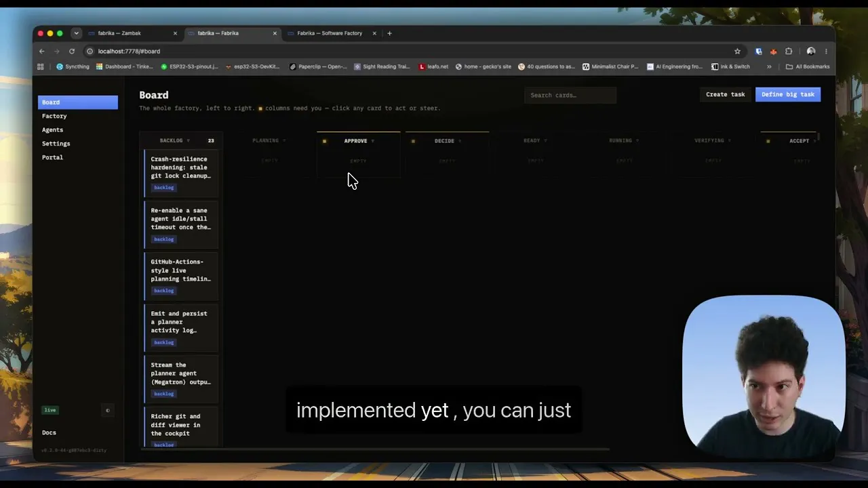This screenshot has width=868, height=488.
Task: Open the Dashboard - Tinke bookmark
Action: click(125, 66)
